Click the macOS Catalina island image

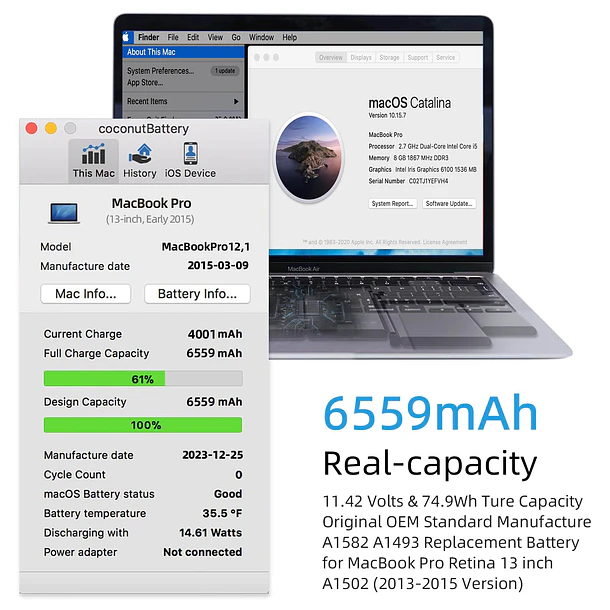click(309, 157)
